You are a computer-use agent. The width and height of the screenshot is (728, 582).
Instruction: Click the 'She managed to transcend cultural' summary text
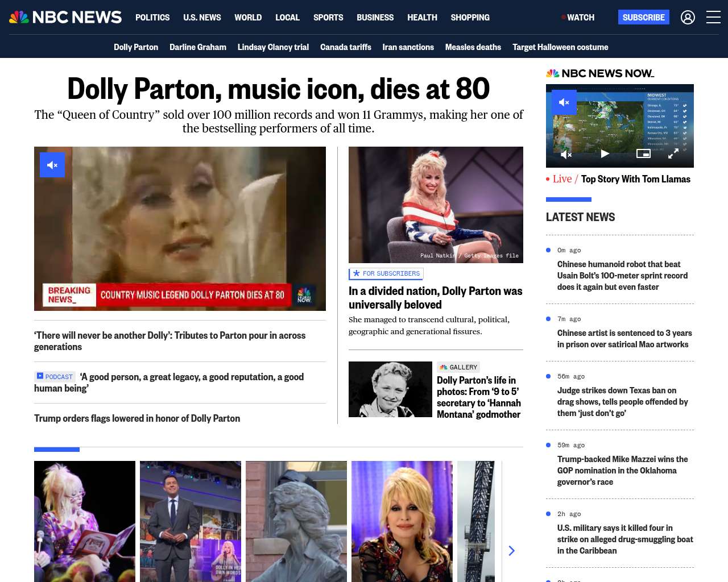click(x=429, y=326)
